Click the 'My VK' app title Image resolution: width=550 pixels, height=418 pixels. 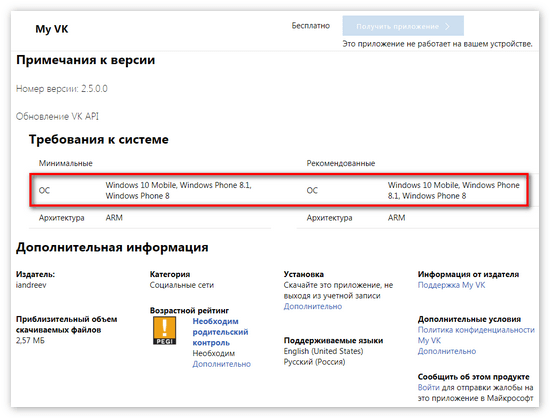tap(52, 29)
